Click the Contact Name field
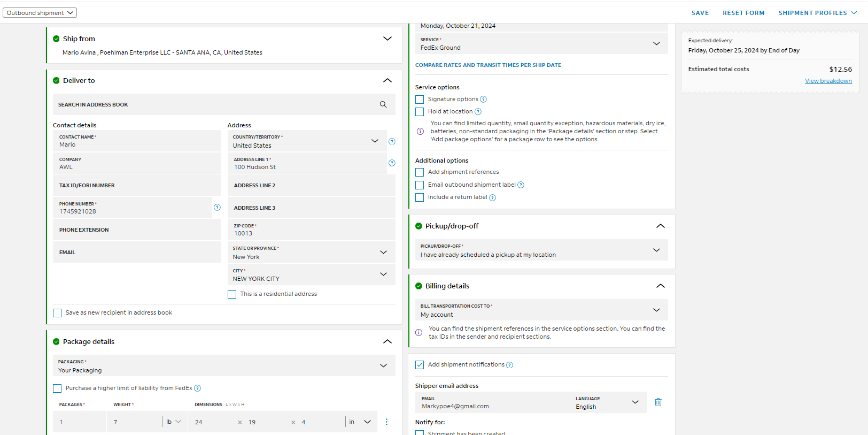Image resolution: width=868 pixels, height=435 pixels. tap(137, 141)
